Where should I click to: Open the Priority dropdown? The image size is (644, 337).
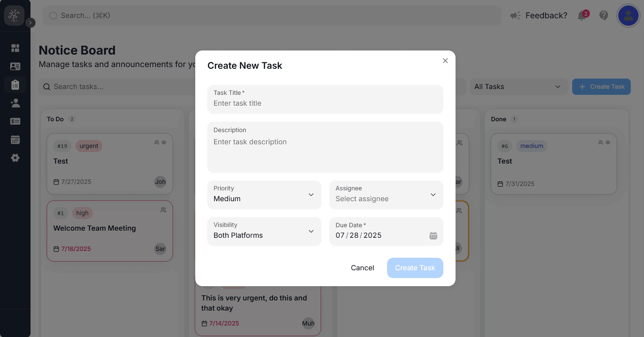pyautogui.click(x=264, y=195)
